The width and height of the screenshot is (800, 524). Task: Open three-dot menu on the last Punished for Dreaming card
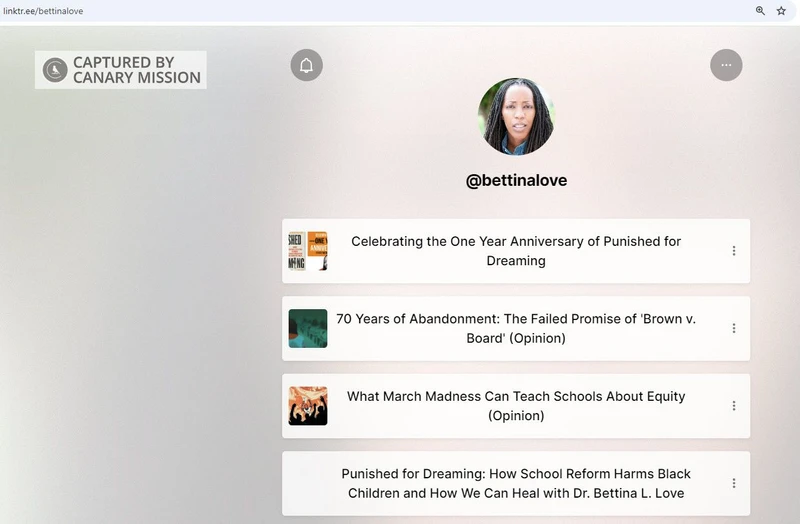pos(733,483)
